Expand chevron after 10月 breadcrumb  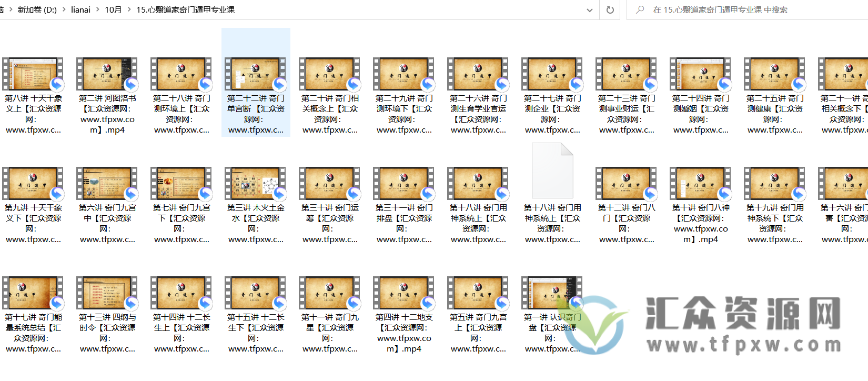click(x=129, y=10)
